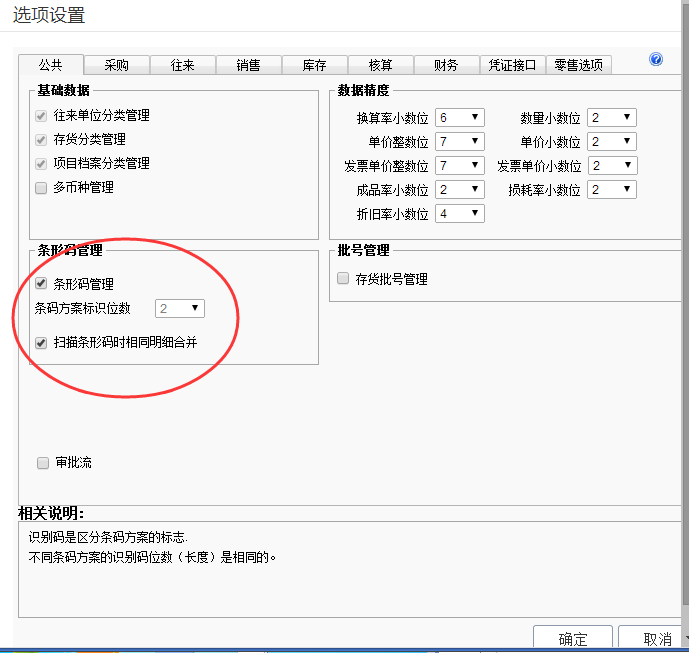Click the 确定 button to confirm

[573, 639]
